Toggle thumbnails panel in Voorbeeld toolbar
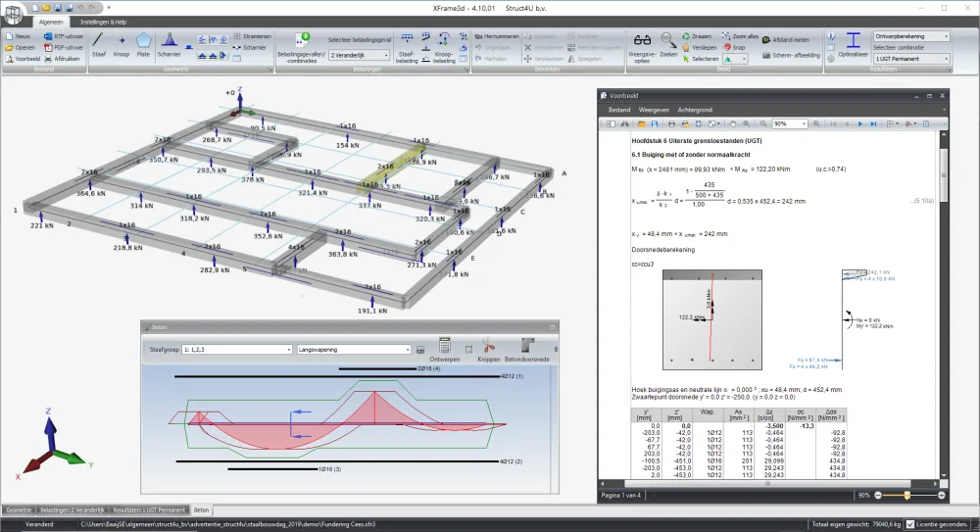The height and width of the screenshot is (532, 980). [x=611, y=123]
